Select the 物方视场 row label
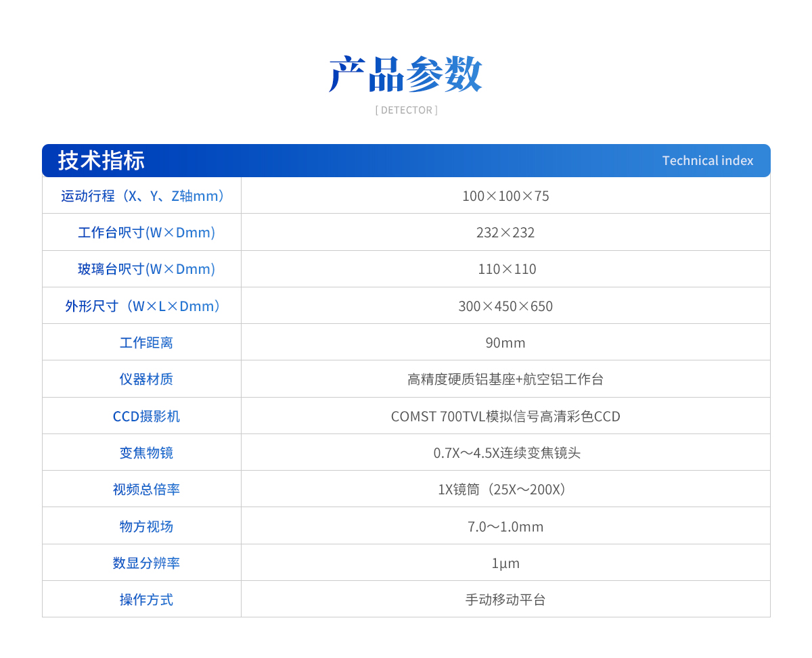Image resolution: width=812 pixels, height=658 pixels. (146, 527)
